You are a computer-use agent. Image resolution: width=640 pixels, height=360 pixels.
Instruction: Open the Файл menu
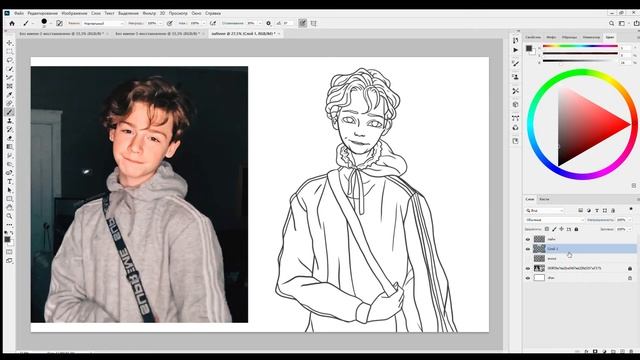pos(19,13)
